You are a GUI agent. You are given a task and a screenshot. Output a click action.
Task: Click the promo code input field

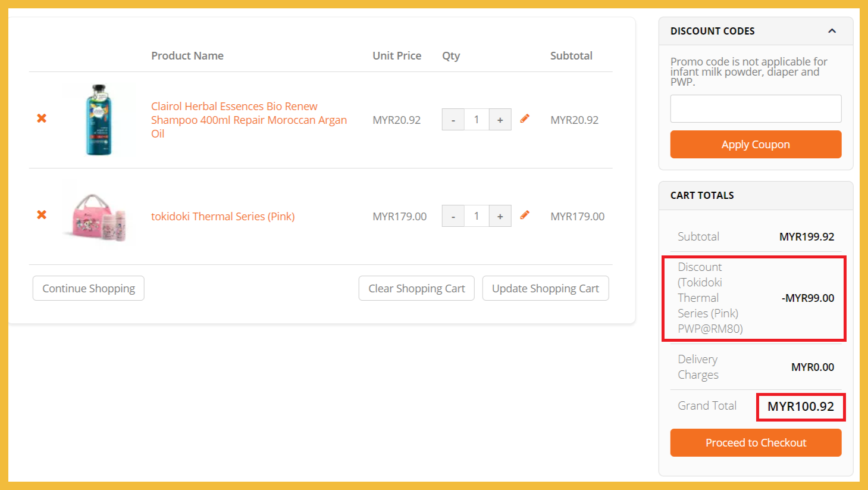(x=756, y=108)
